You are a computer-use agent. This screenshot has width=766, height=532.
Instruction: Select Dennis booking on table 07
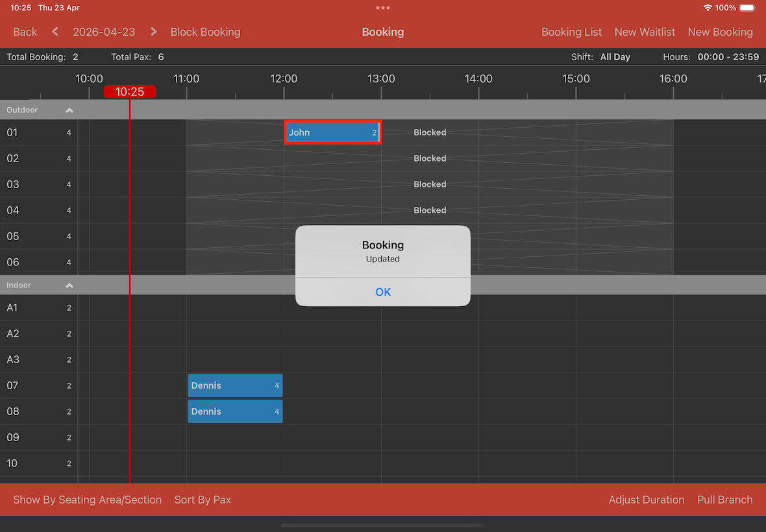(235, 385)
